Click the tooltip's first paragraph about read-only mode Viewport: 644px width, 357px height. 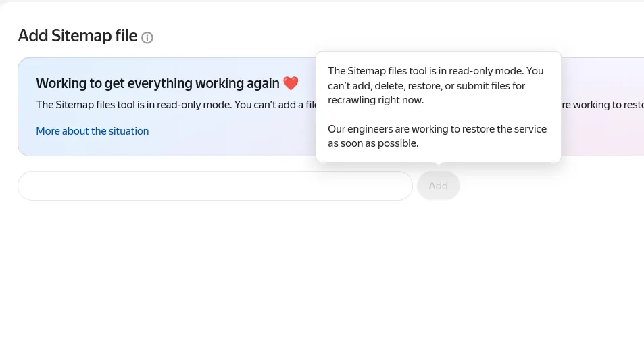click(x=436, y=85)
